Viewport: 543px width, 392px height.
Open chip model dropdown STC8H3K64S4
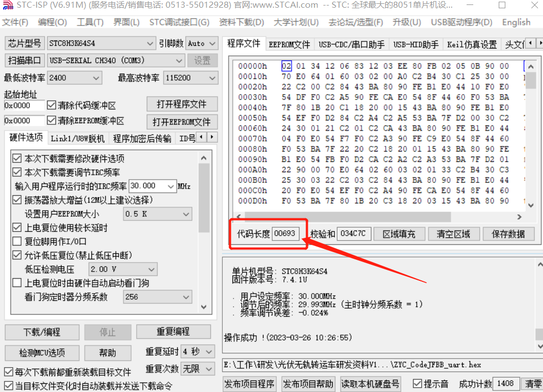pyautogui.click(x=101, y=43)
